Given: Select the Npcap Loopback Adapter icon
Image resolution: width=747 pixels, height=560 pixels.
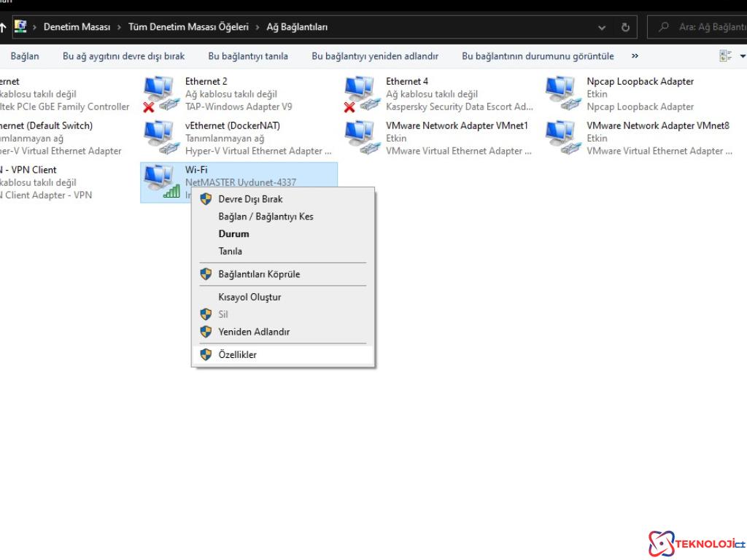Looking at the screenshot, I should (x=561, y=94).
